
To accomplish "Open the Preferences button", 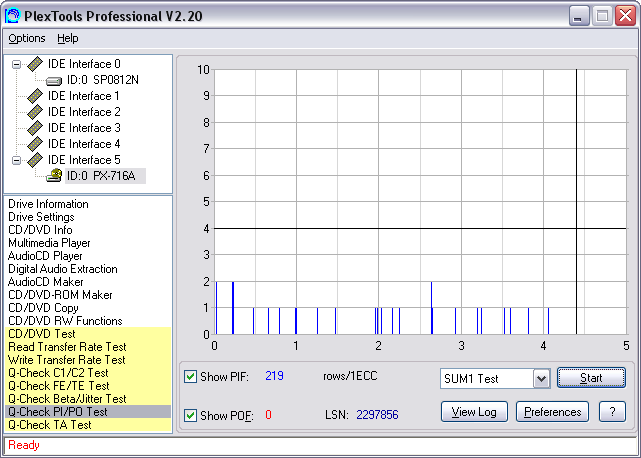I will pos(552,412).
